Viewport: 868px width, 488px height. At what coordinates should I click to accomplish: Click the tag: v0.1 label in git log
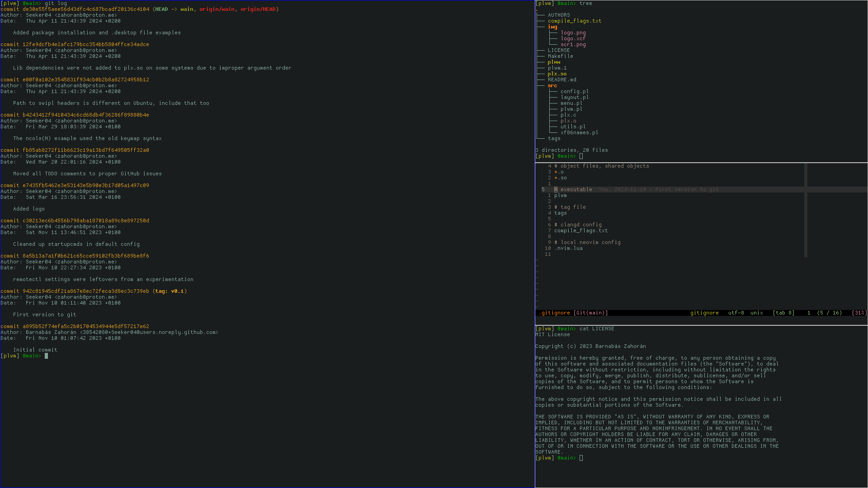(x=170, y=291)
